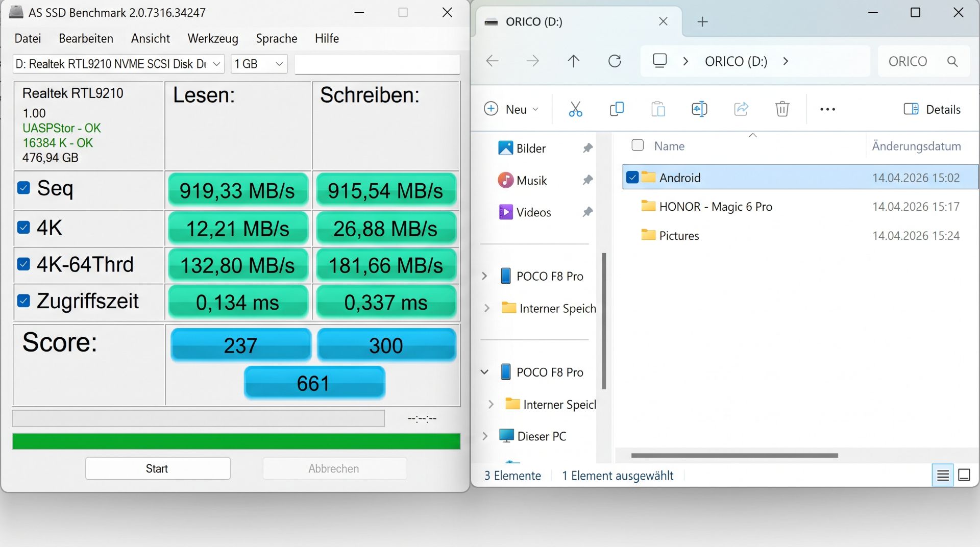This screenshot has width=980, height=547.
Task: Open the Datei menu
Action: (28, 38)
